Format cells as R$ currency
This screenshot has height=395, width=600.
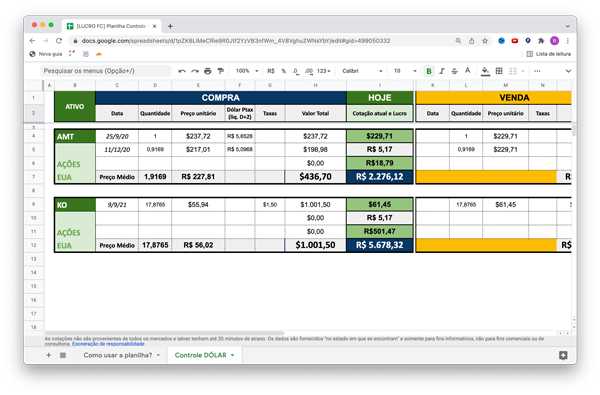[271, 71]
